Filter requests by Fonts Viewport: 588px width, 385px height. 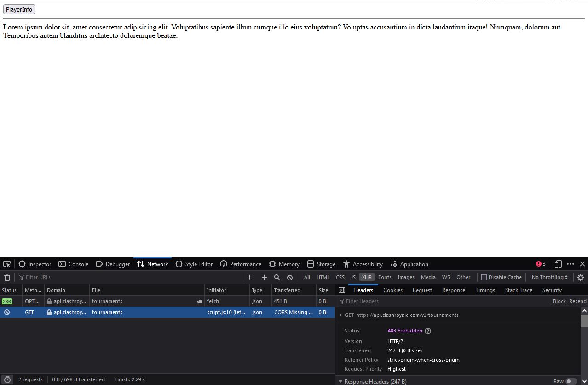(x=385, y=277)
